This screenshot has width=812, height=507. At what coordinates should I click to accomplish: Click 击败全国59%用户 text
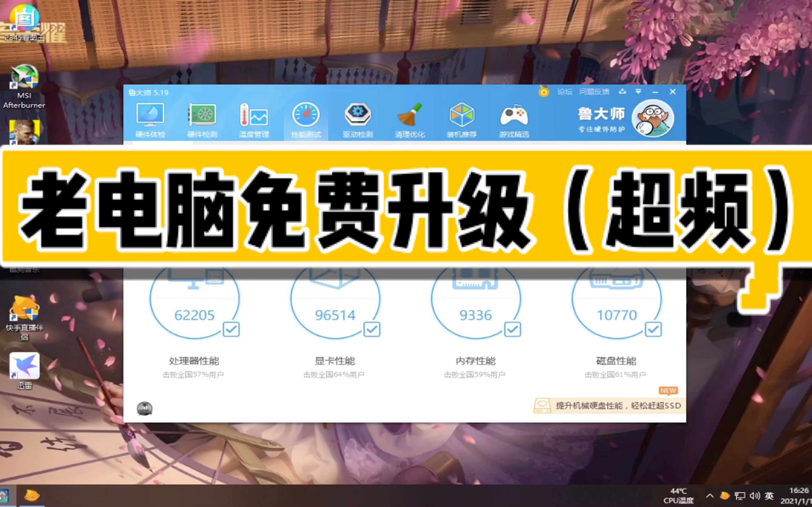point(475,375)
